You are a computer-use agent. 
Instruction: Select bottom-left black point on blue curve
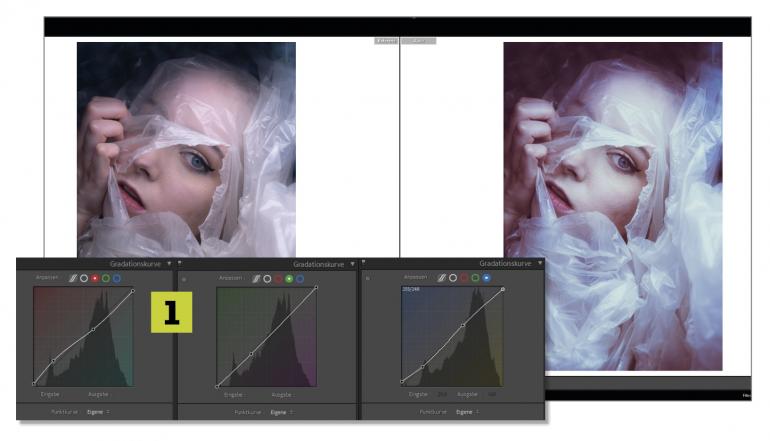402,382
